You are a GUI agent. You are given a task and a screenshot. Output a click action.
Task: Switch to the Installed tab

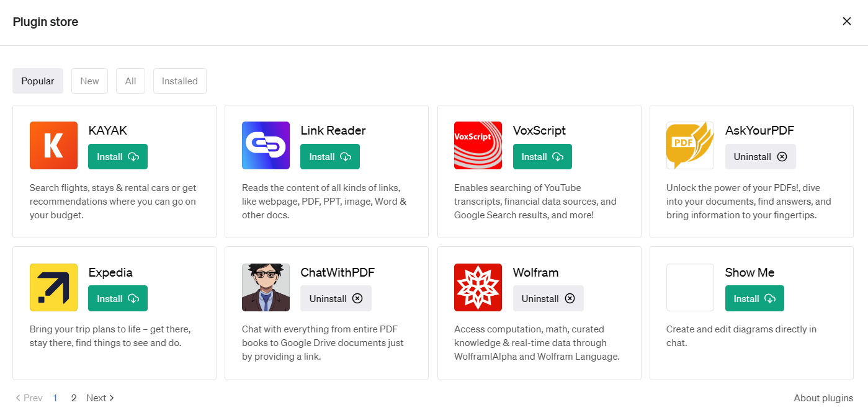(180, 81)
